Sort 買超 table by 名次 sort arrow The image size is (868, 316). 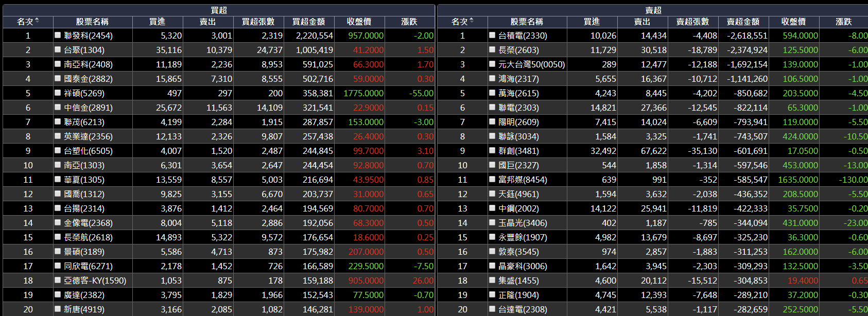[x=37, y=21]
